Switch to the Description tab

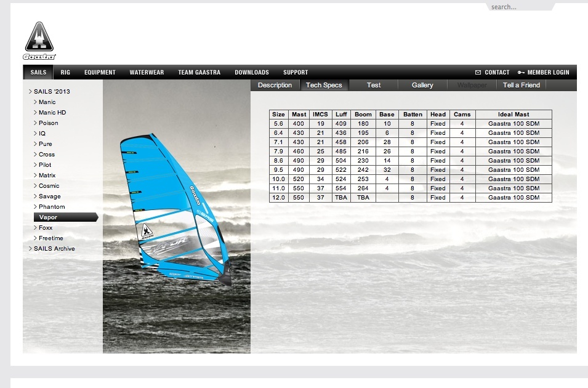click(275, 85)
